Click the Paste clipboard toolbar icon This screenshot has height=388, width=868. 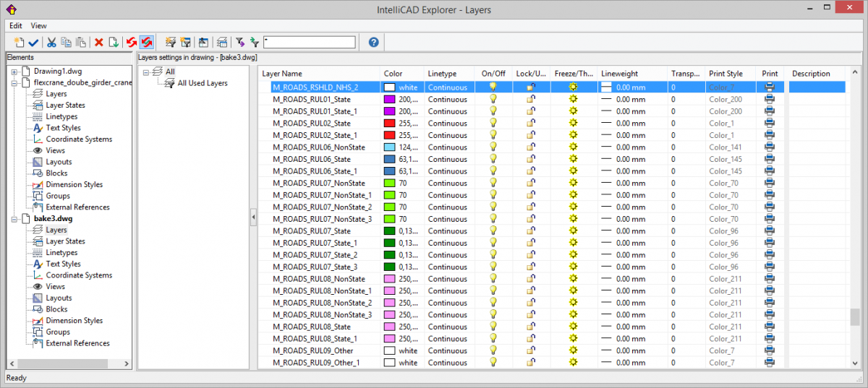[x=81, y=43]
